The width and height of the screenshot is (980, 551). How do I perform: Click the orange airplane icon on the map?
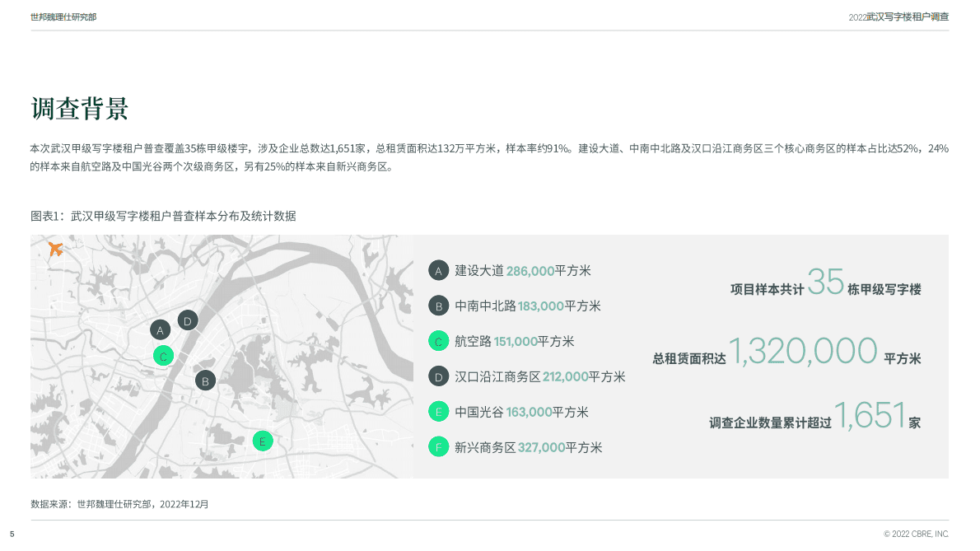coord(57,247)
